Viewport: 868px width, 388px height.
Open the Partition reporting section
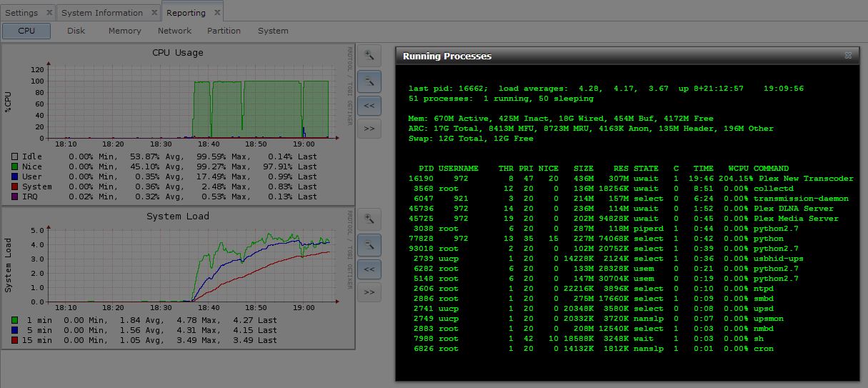pyautogui.click(x=224, y=31)
